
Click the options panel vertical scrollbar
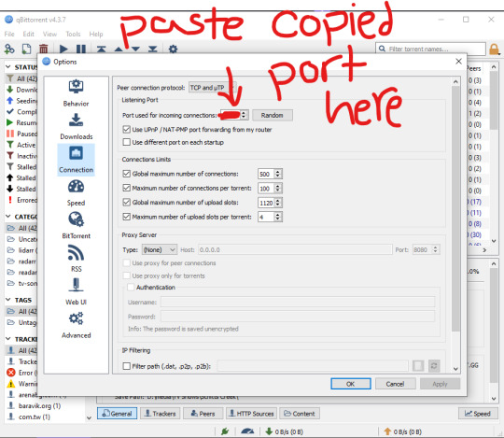coord(455,209)
